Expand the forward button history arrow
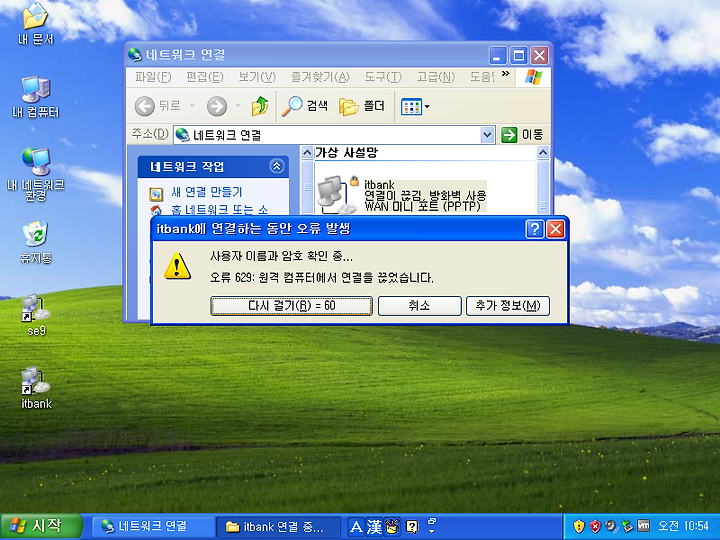Image resolution: width=720 pixels, height=540 pixels. coord(237,106)
